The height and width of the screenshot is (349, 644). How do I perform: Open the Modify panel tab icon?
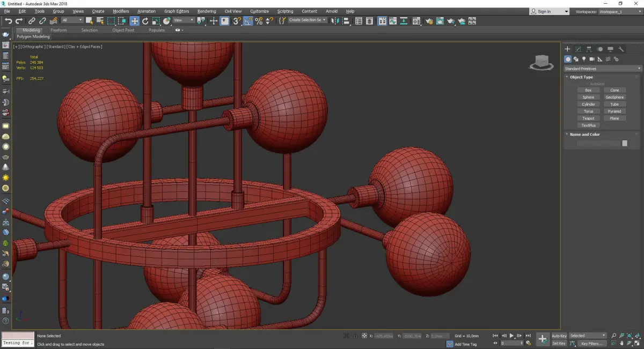click(x=578, y=49)
